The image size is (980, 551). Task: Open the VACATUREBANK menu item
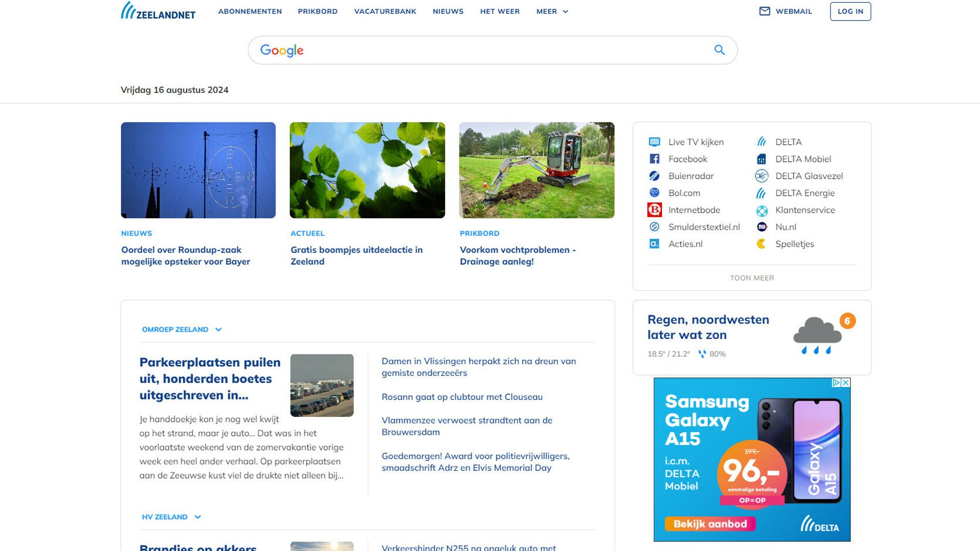pyautogui.click(x=385, y=11)
